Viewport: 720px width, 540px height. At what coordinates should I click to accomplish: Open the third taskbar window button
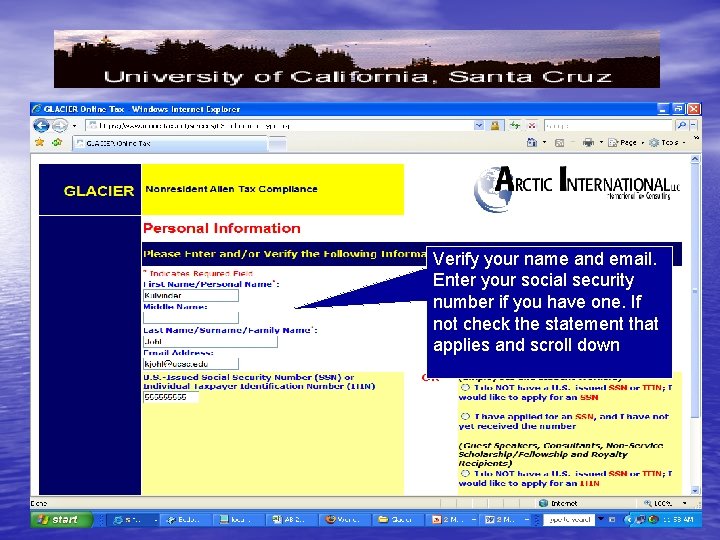239,520
